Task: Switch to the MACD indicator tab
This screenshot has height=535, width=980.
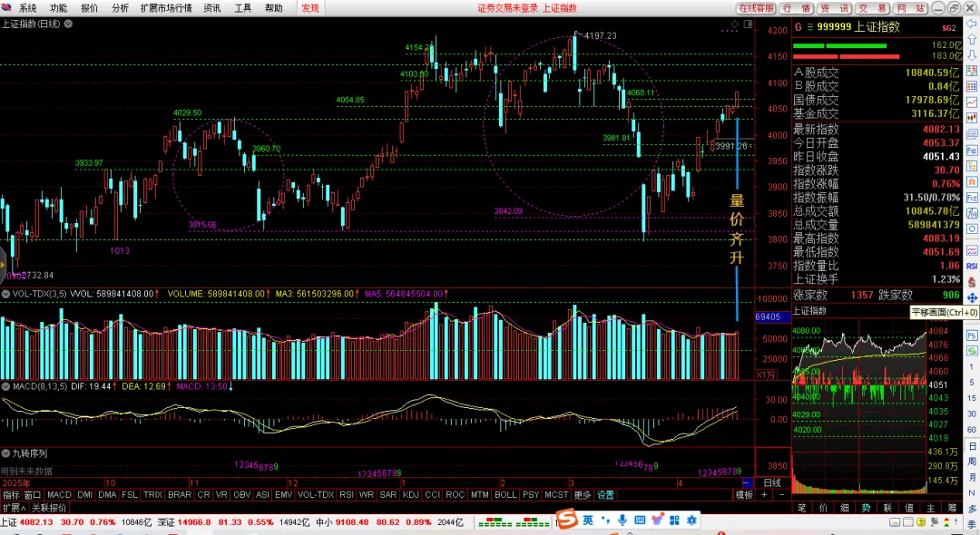Action: pos(59,494)
